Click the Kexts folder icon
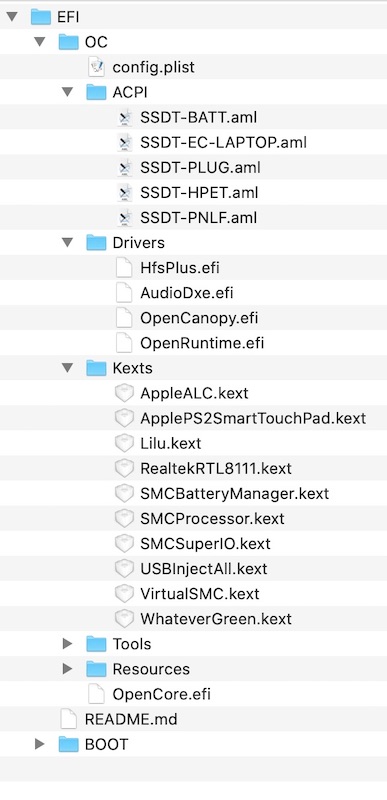This screenshot has width=387, height=800. [96, 368]
